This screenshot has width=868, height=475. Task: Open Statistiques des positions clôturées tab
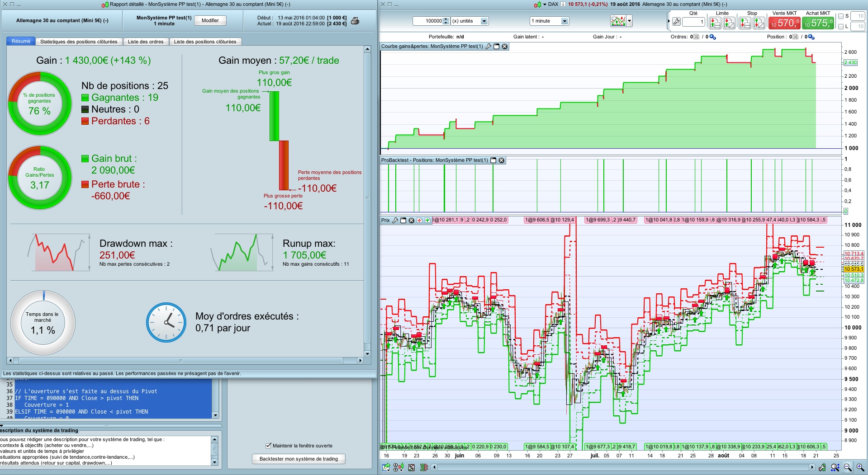(x=79, y=42)
